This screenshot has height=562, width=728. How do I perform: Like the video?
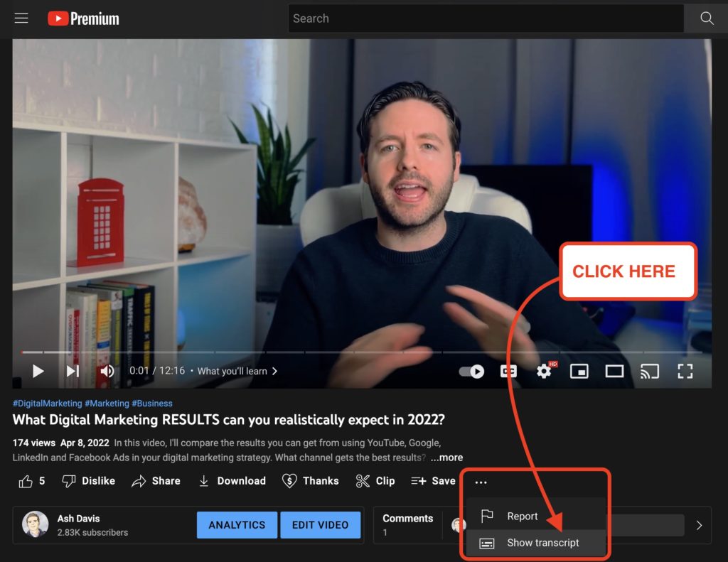coord(25,481)
